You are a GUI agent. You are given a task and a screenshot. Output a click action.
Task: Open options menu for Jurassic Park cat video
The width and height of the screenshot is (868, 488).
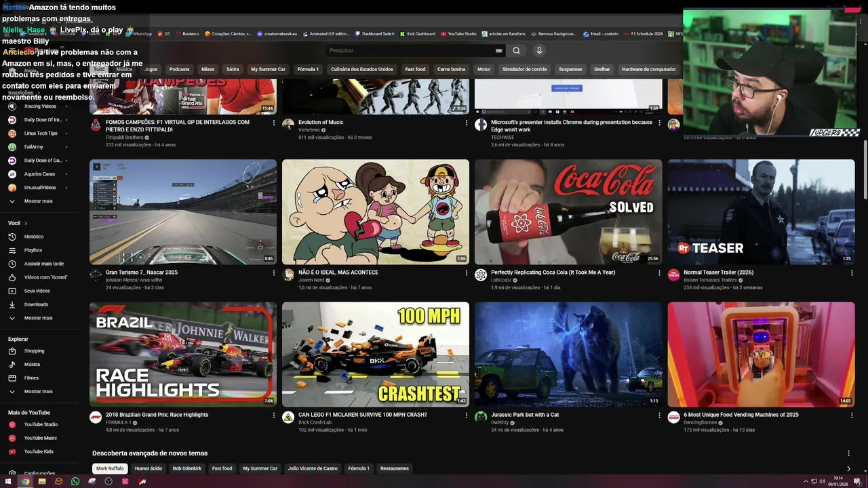tap(659, 415)
